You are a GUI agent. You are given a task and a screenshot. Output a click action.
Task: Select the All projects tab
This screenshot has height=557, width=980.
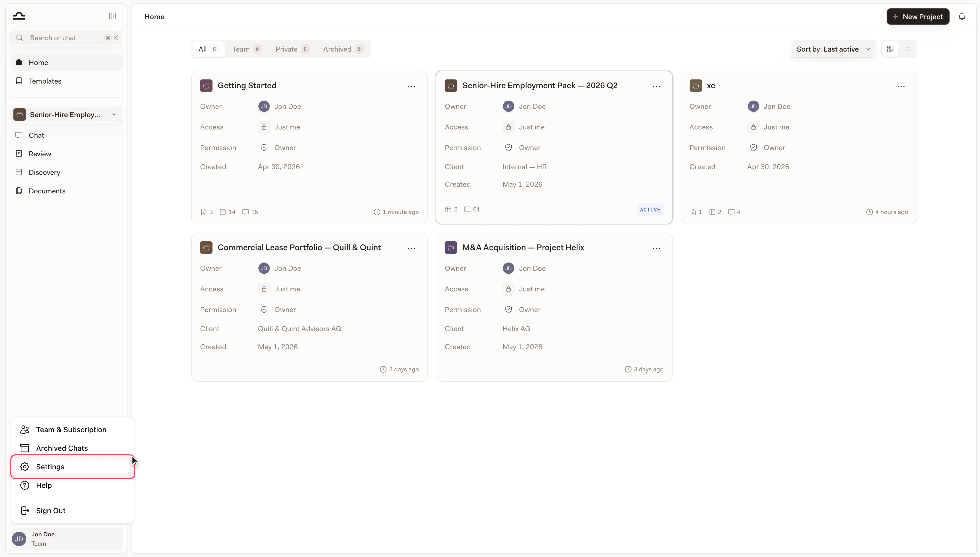[208, 49]
